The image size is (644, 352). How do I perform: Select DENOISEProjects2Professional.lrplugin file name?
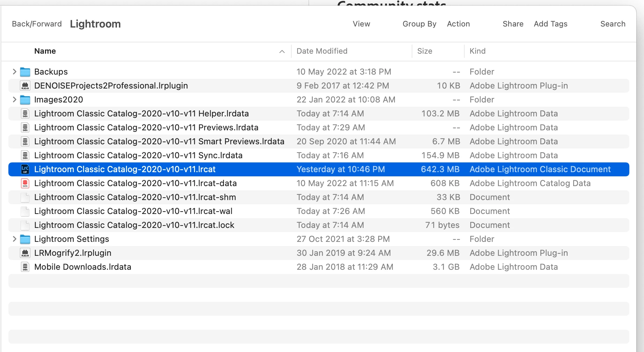111,86
